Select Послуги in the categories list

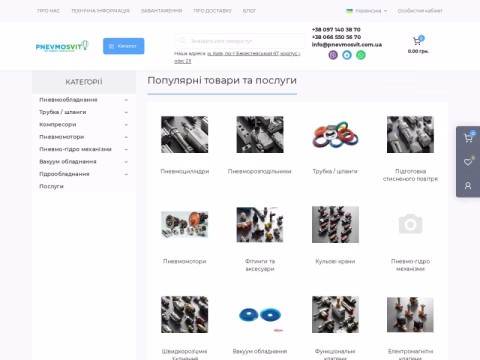click(x=51, y=186)
